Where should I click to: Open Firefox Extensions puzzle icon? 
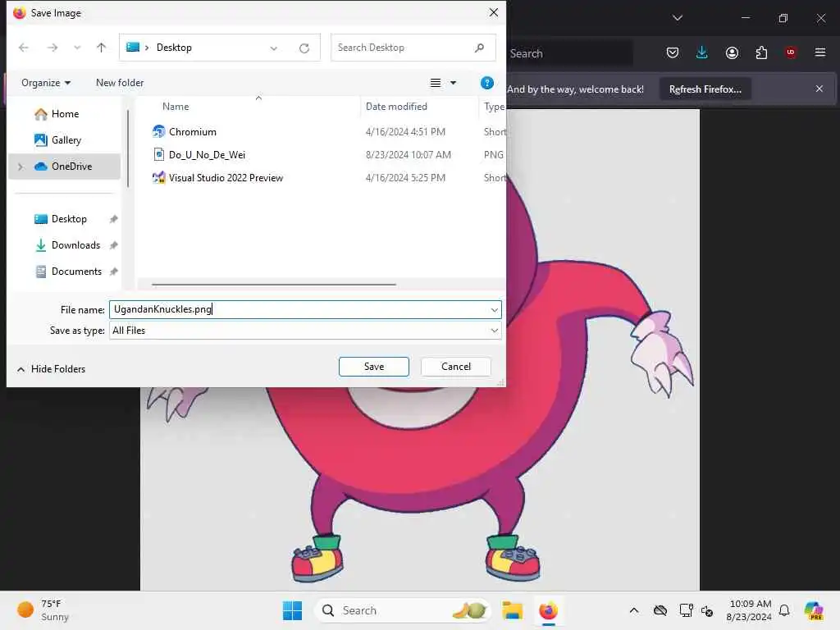[761, 52]
